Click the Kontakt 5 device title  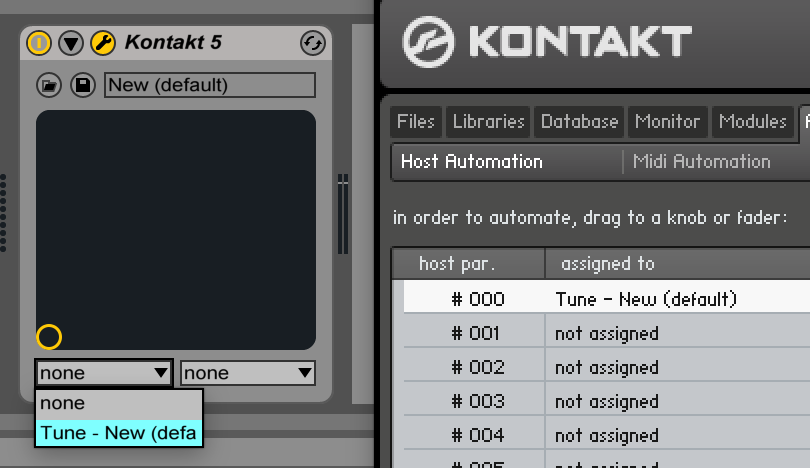point(173,42)
